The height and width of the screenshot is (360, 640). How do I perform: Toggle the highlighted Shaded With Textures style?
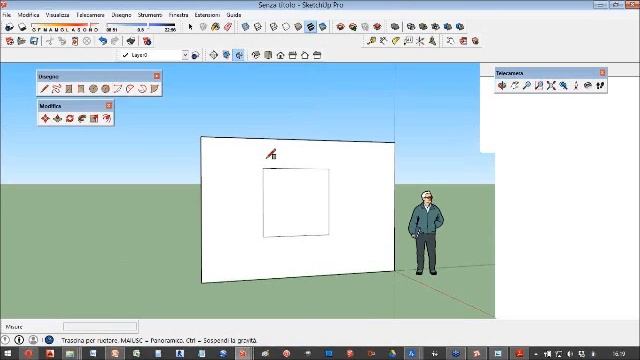pos(310,27)
